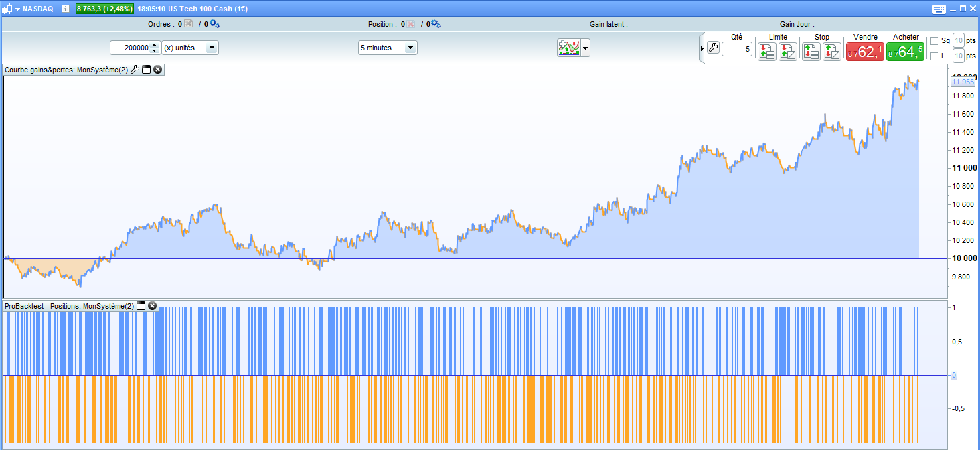Click the 0,5 label on positions axis
The width and height of the screenshot is (980, 450).
(x=957, y=342)
